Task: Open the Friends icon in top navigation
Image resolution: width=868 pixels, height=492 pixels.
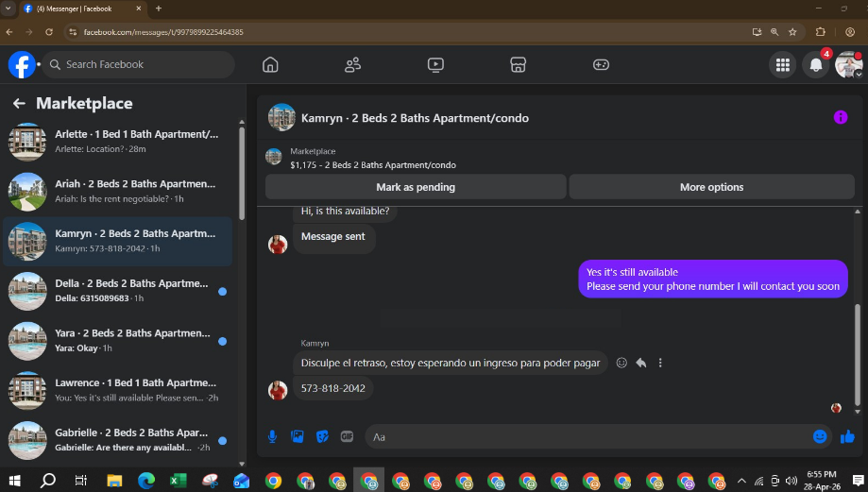Action: (352, 65)
